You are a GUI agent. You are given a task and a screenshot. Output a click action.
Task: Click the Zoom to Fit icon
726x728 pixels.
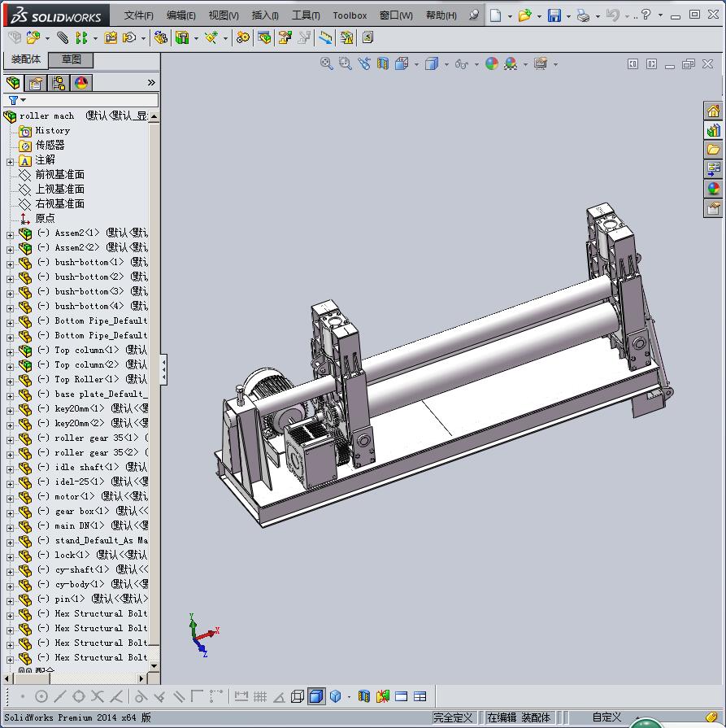pos(326,63)
